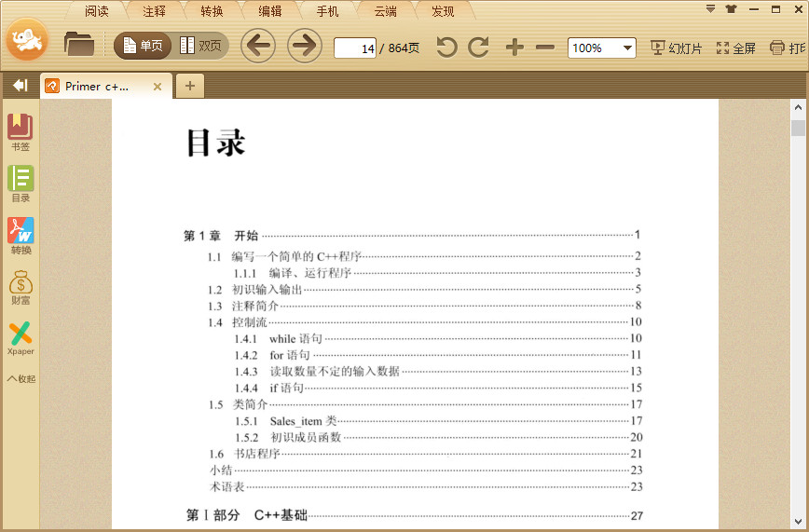Click entry 1.4.3 读取数量不定的输入数据
The width and height of the screenshot is (809, 532).
[437, 372]
